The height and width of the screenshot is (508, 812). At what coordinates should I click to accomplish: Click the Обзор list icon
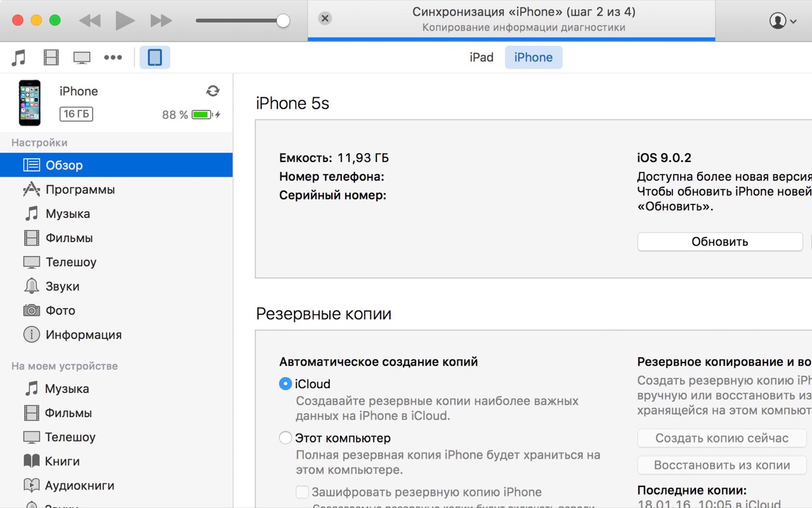(31, 165)
